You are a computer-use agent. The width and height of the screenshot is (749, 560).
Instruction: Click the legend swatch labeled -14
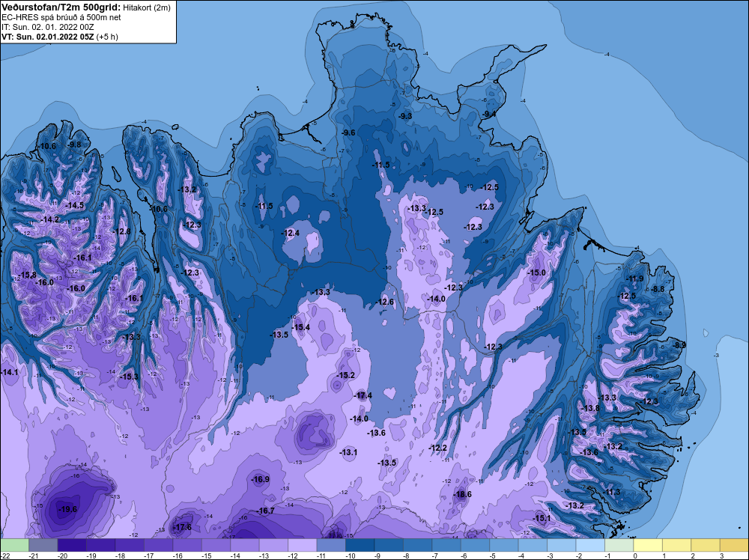(245, 545)
